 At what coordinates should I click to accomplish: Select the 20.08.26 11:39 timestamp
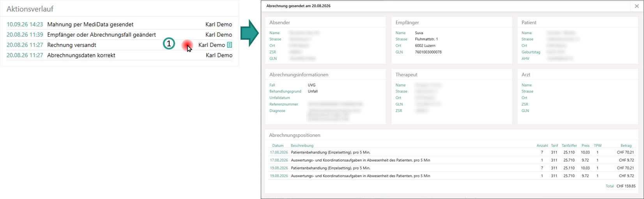25,35
